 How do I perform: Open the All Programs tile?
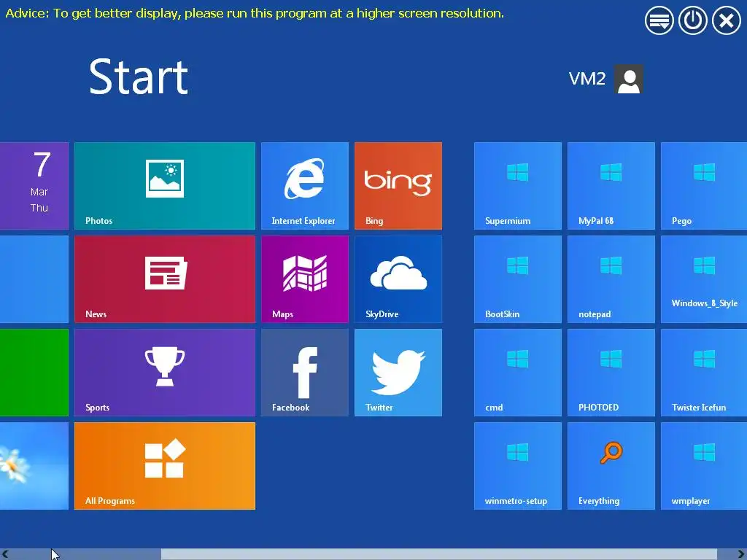click(165, 466)
